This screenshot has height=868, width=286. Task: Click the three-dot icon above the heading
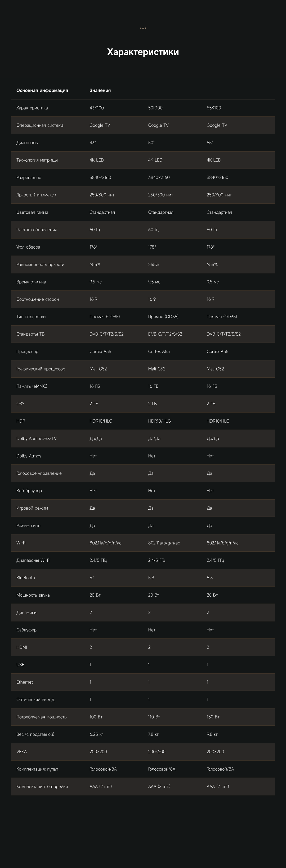[x=143, y=28]
